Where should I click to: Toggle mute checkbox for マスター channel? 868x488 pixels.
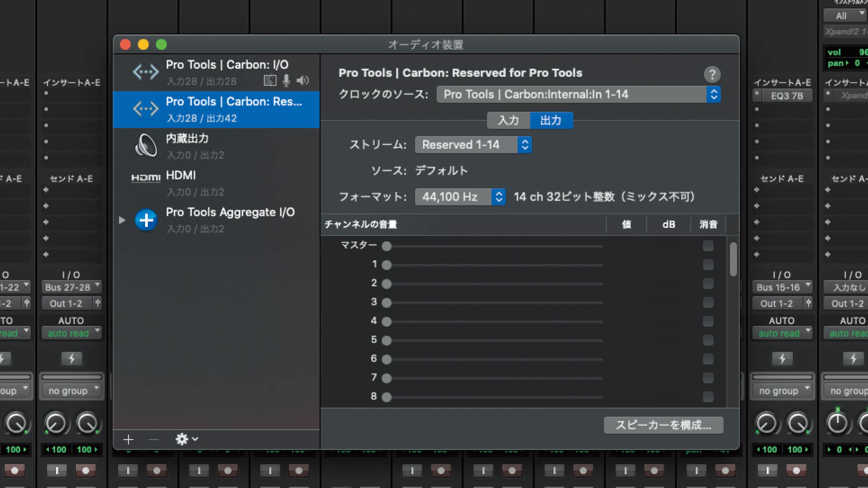pyautogui.click(x=708, y=246)
